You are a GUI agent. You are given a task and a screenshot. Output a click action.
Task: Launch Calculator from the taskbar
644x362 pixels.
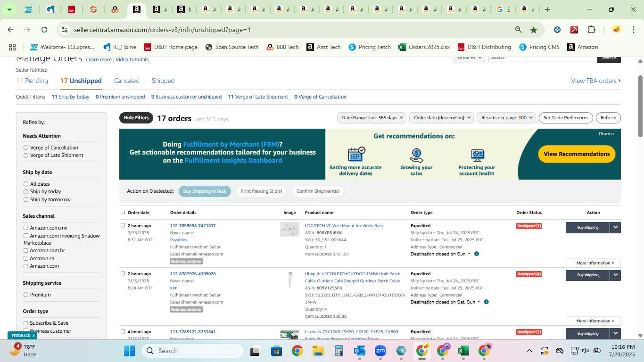339,351
